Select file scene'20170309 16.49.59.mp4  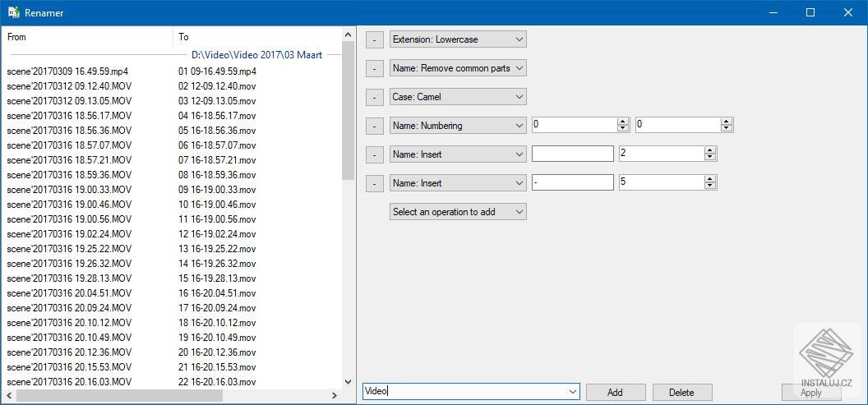tap(68, 71)
